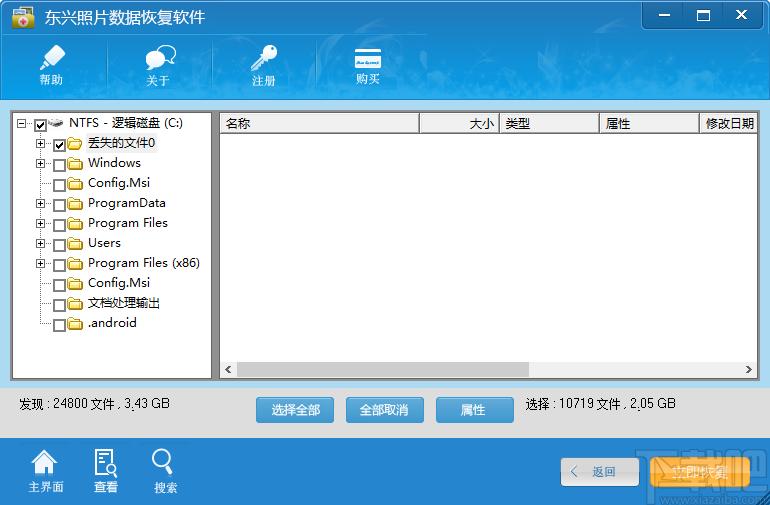Open the 搜索 search magnifier icon
Viewport: 770px width, 505px height.
point(164,471)
